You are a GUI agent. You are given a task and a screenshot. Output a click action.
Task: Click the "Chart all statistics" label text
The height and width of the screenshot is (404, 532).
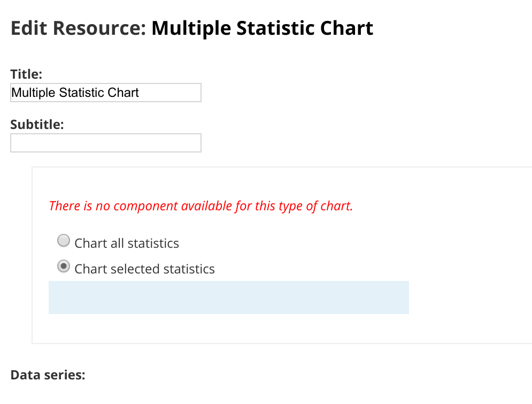(x=127, y=243)
